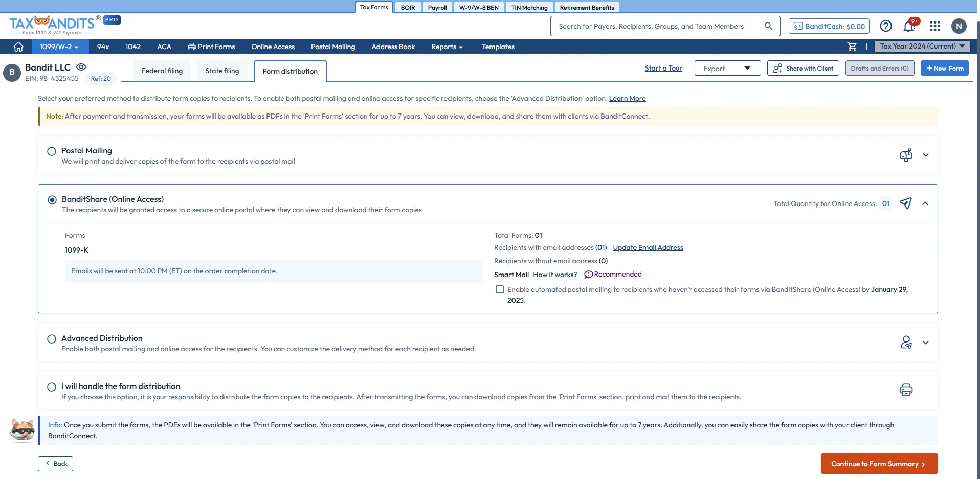Image resolution: width=980 pixels, height=479 pixels.
Task: Open the Address Book menu item
Action: point(393,47)
